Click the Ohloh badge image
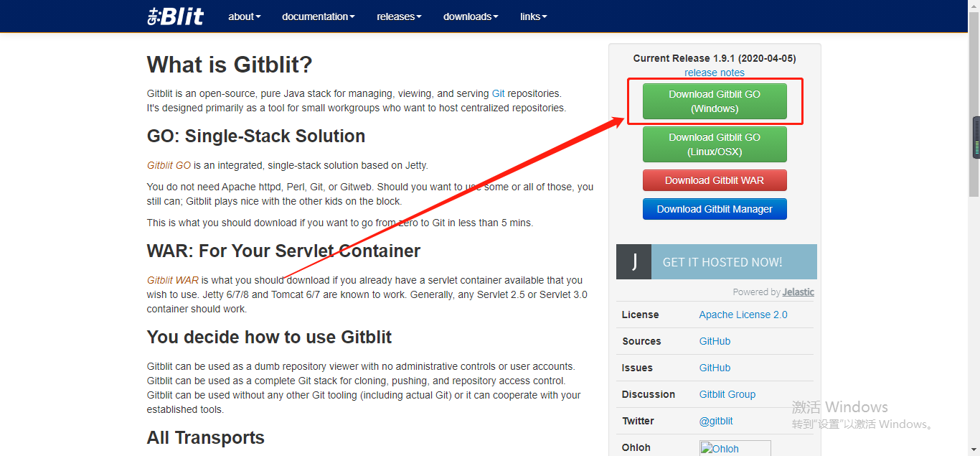 click(735, 448)
